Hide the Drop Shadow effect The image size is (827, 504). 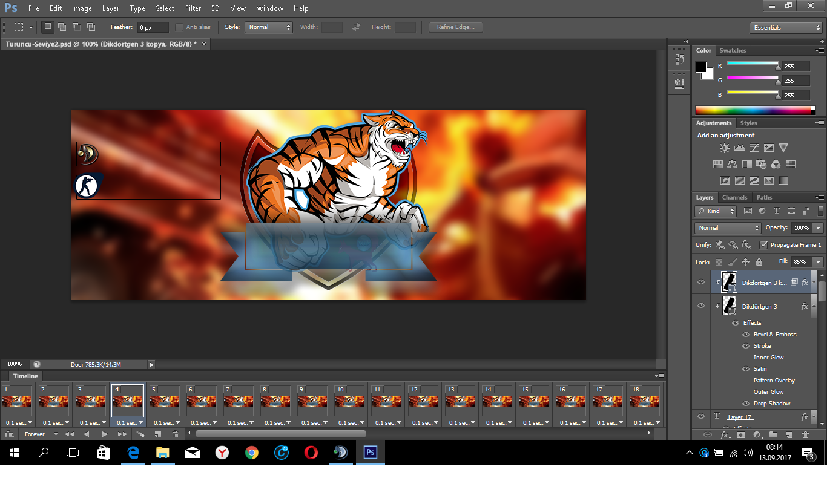(x=746, y=404)
